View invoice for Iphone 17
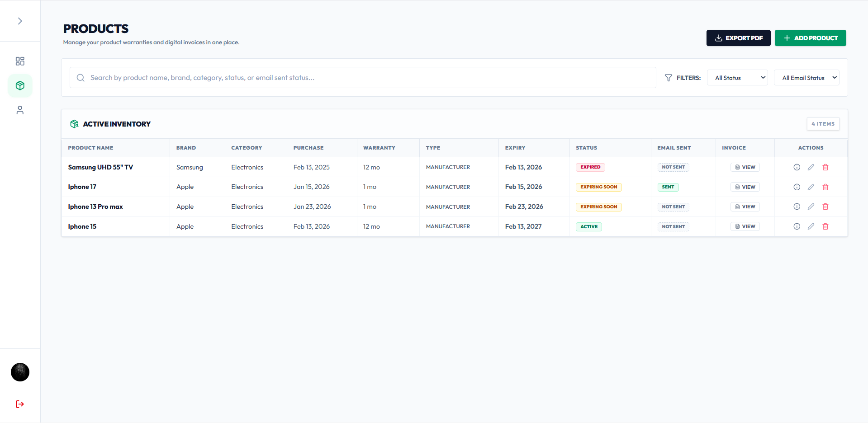 pos(745,187)
